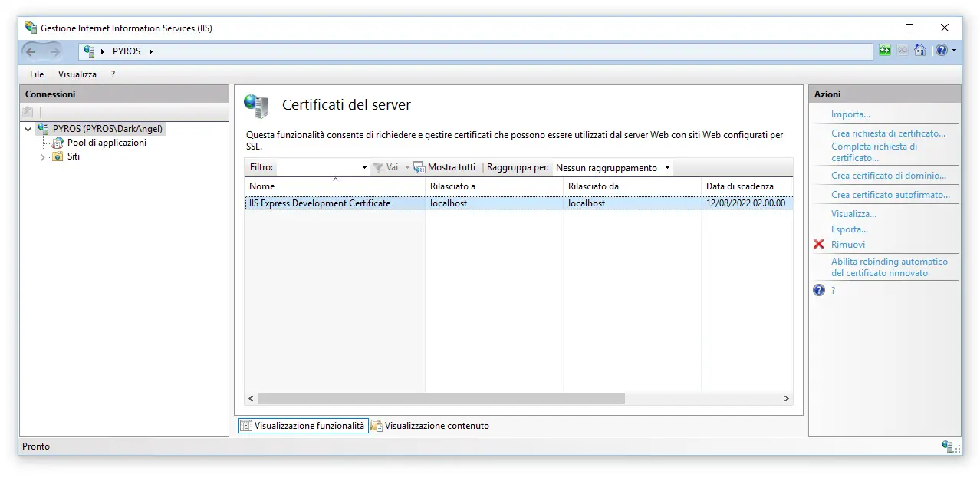Click the Mostra tutti button
This screenshot has height=481, width=980.
tap(445, 167)
